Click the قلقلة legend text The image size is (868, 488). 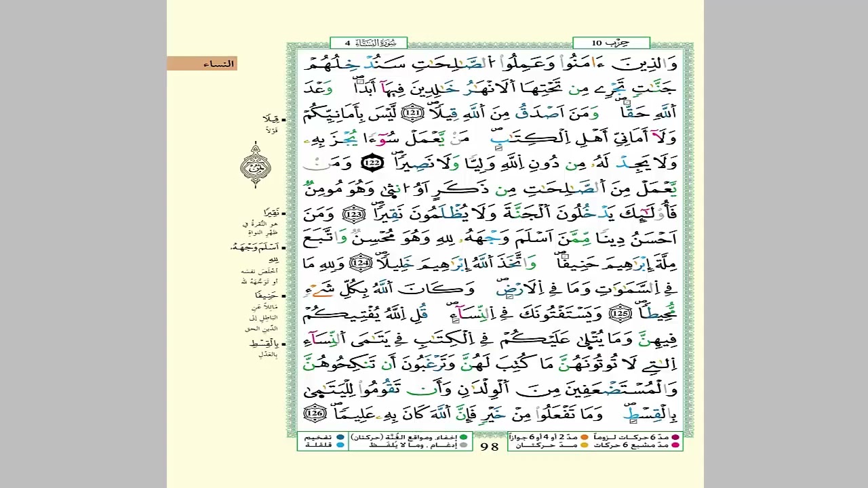pyautogui.click(x=318, y=445)
